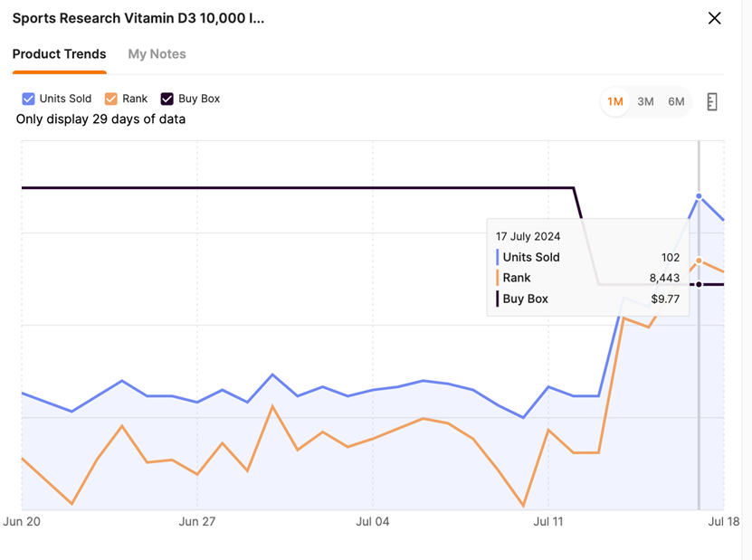
Task: Click the Jun 20 axis label
Action: [x=22, y=522]
